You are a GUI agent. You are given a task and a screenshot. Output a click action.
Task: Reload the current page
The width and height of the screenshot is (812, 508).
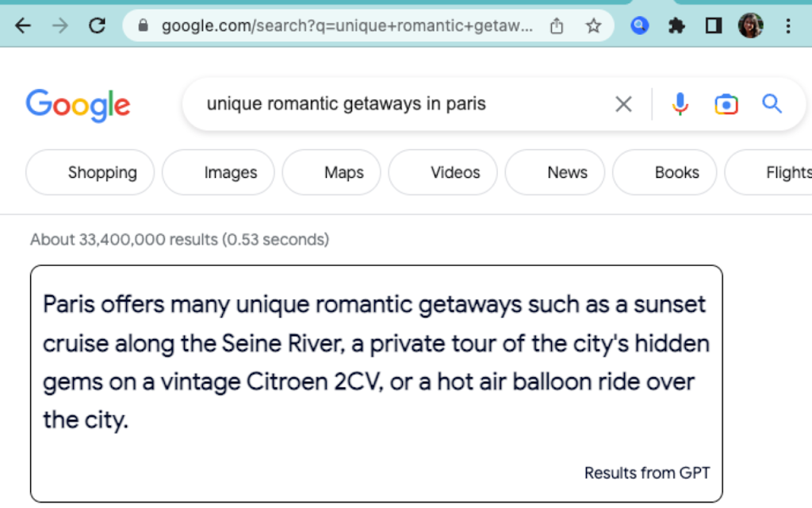97,26
